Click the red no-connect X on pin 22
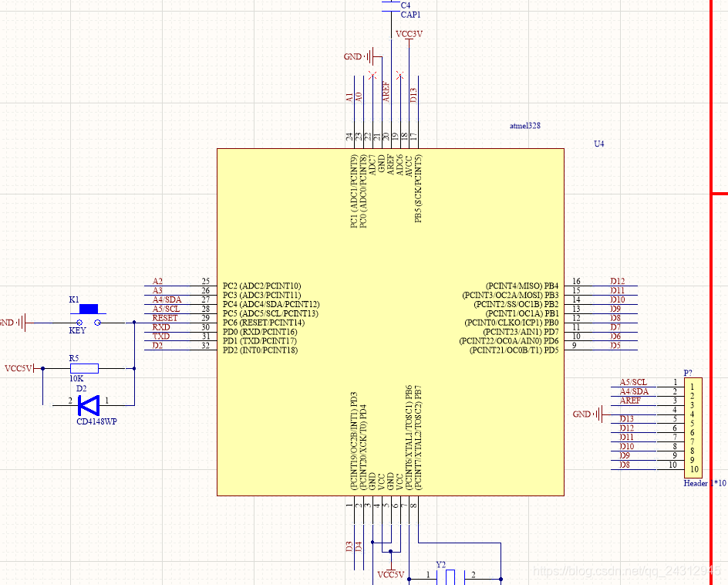Image resolution: width=728 pixels, height=585 pixels. click(372, 76)
